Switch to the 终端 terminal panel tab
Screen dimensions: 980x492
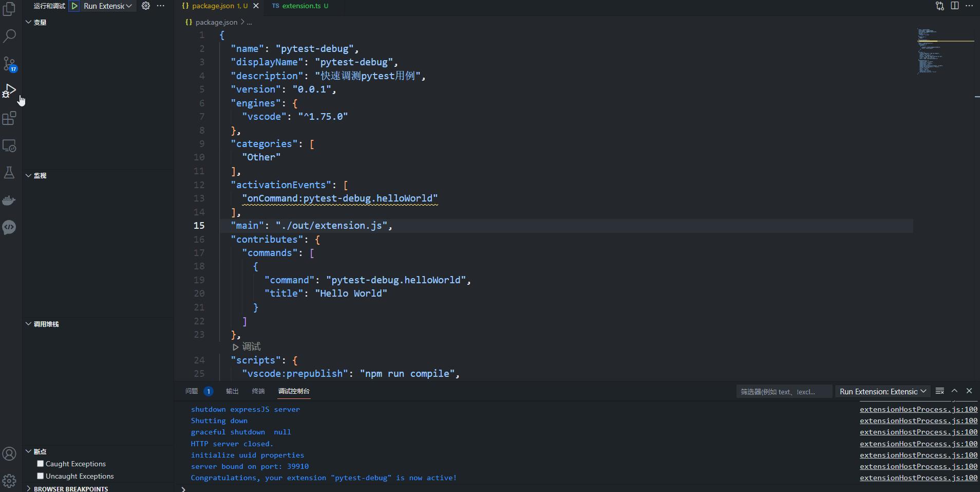tap(258, 391)
